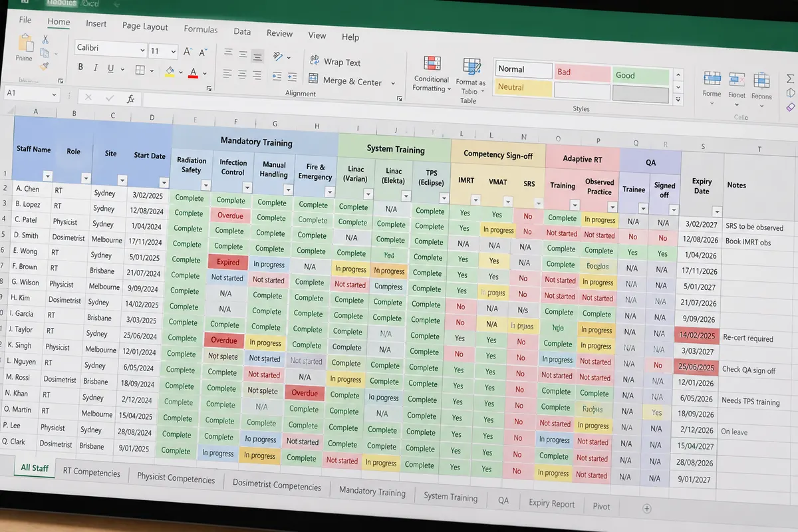Apply the Good cell style
This screenshot has width=798, height=532.
click(x=640, y=75)
